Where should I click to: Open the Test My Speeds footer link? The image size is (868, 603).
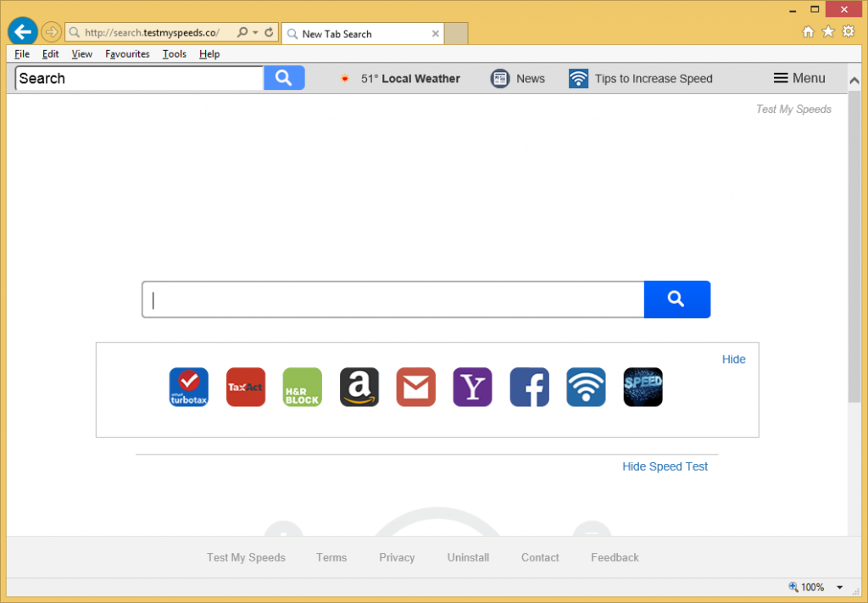(x=247, y=557)
